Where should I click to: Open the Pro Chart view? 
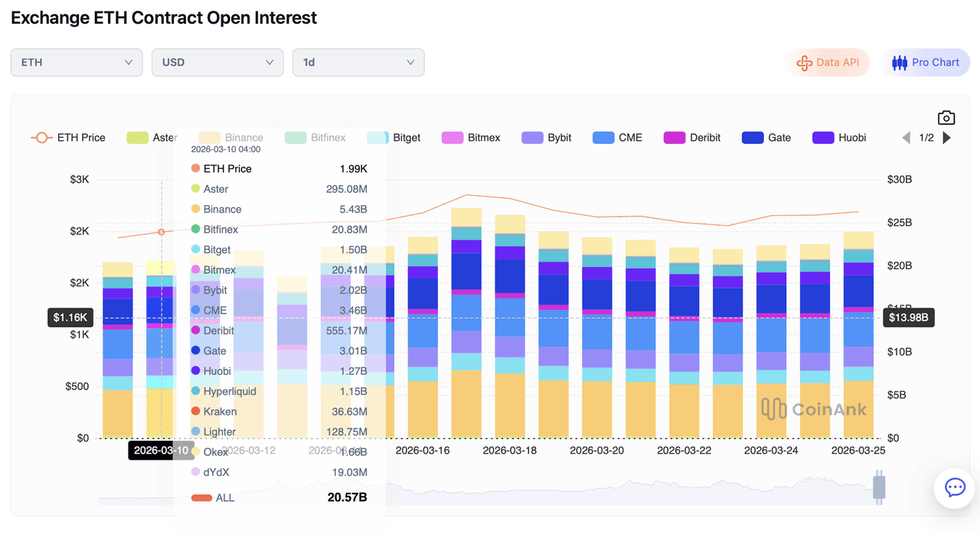pyautogui.click(x=926, y=63)
